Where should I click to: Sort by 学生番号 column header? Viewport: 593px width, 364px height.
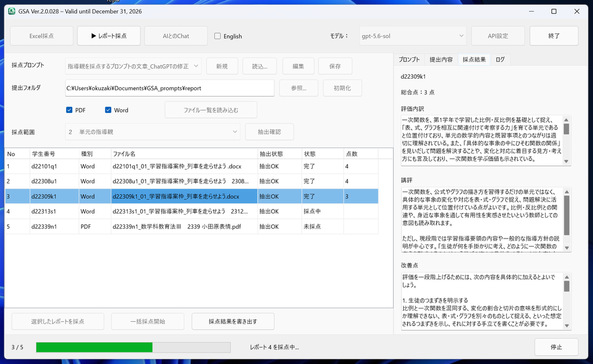(x=54, y=154)
